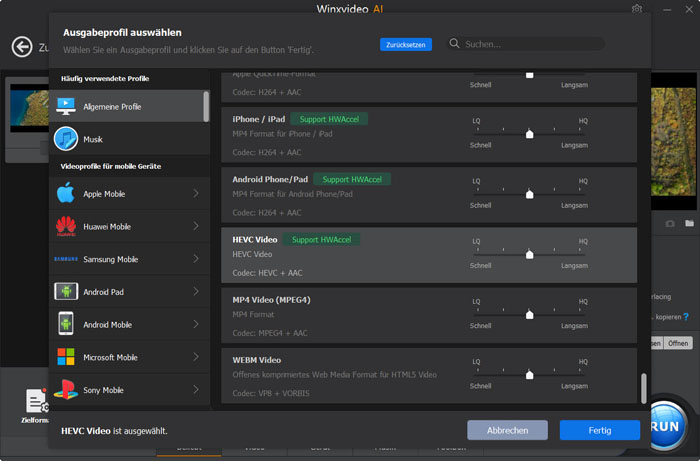700x461 pixels.
Task: Click Support HWAccel badge on iPhone / iPad
Action: [x=329, y=119]
